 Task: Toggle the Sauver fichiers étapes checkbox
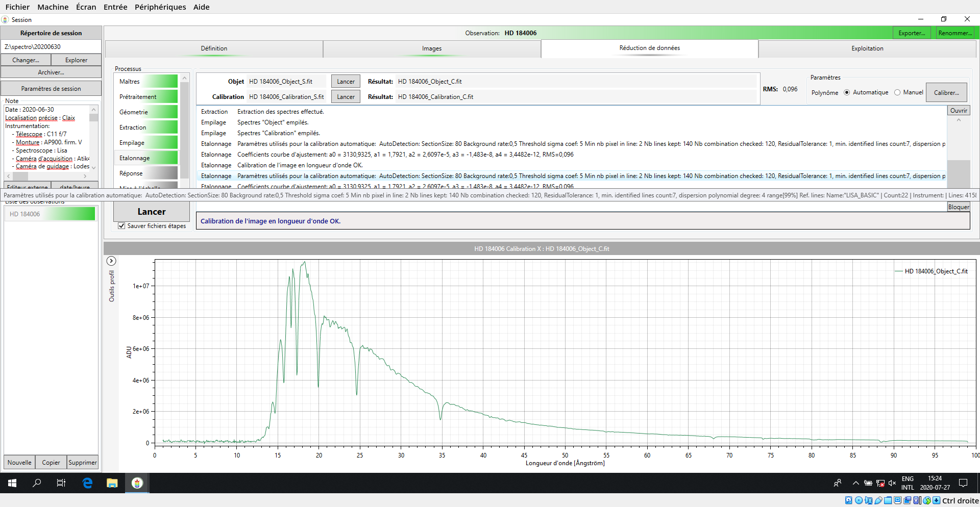[x=121, y=226]
